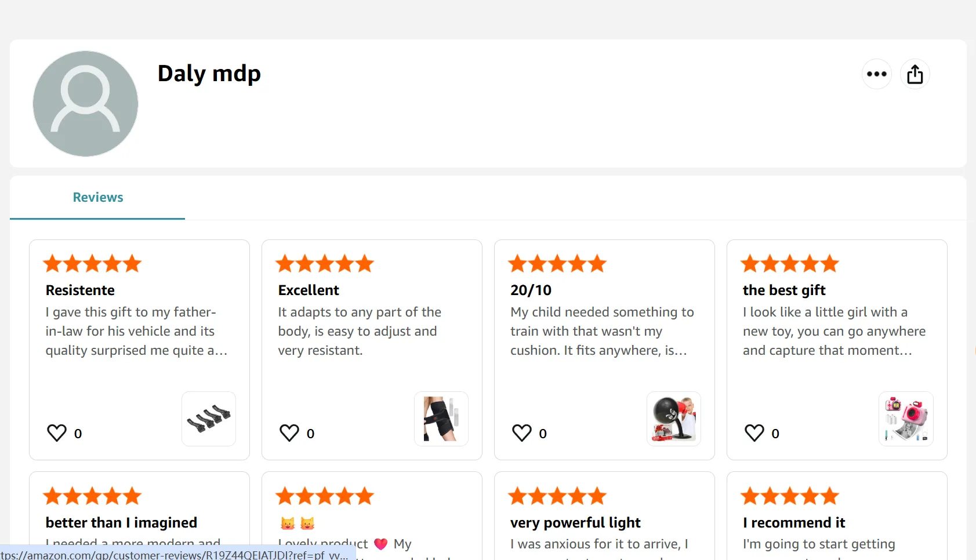The width and height of the screenshot is (976, 560).
Task: Open the three-dot more options menu
Action: click(876, 74)
